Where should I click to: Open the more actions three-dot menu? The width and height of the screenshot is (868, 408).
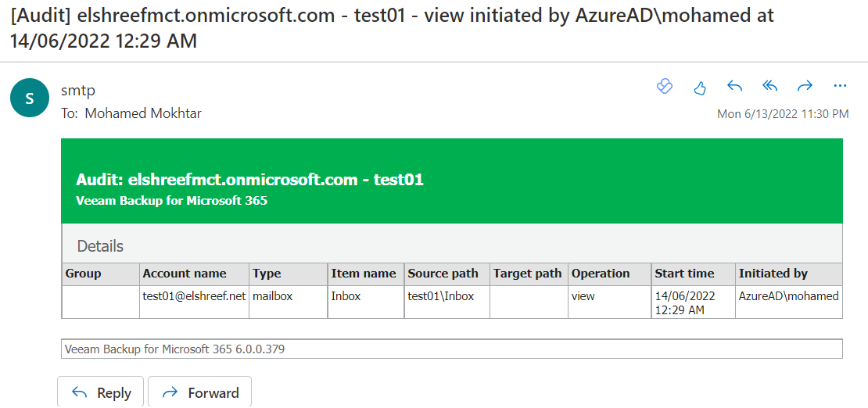[840, 86]
